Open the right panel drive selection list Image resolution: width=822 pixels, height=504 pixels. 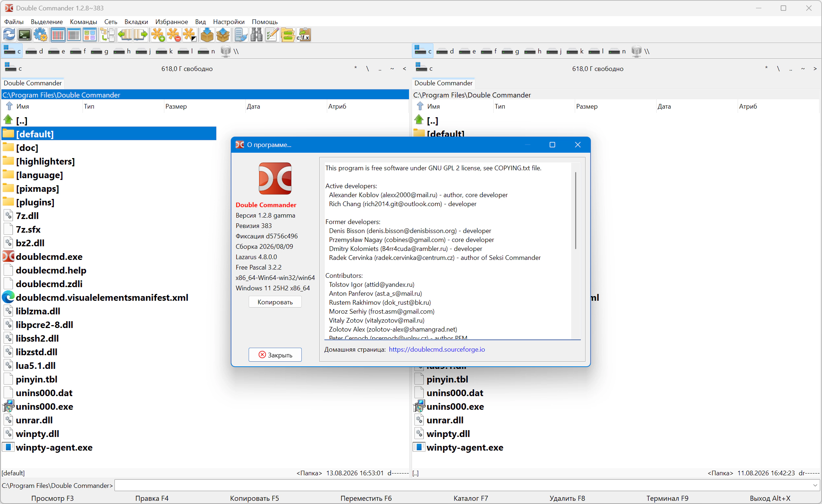pyautogui.click(x=424, y=68)
